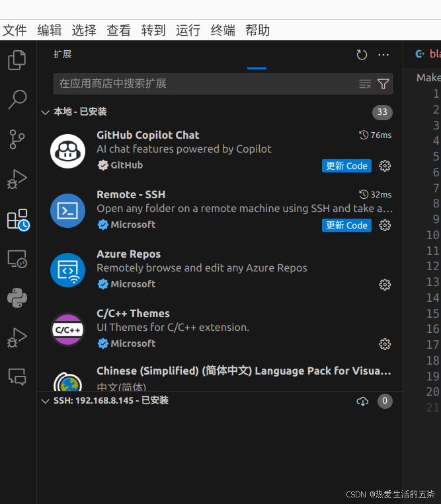The image size is (441, 504).
Task: Select the Azure Repos extension title
Action: click(x=128, y=254)
